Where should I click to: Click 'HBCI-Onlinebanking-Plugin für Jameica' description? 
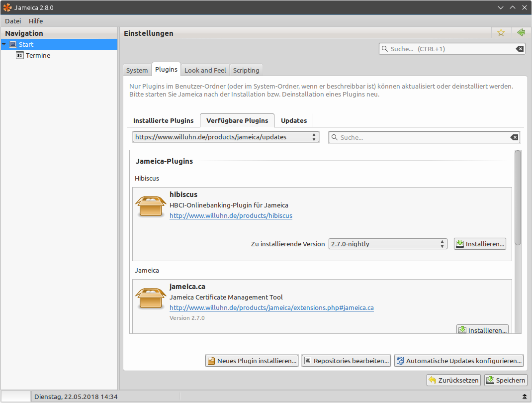(x=229, y=205)
